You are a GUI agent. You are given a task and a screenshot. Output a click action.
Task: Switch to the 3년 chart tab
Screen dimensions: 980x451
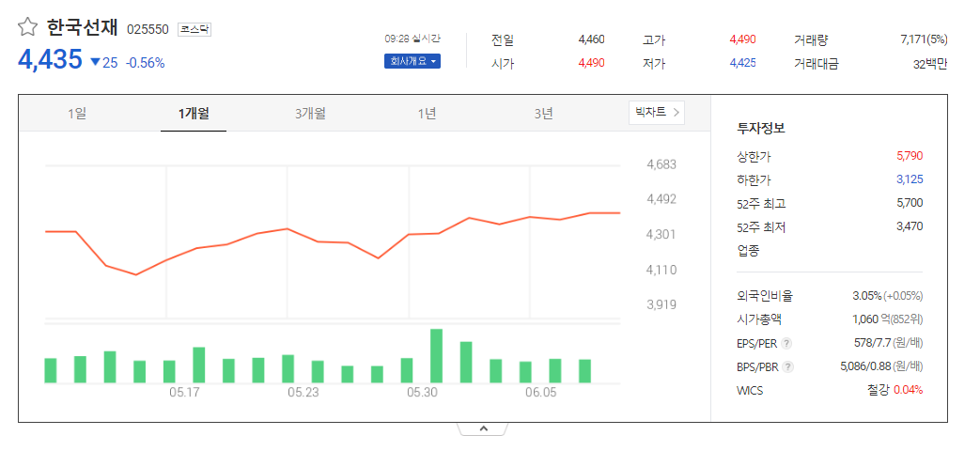click(544, 114)
